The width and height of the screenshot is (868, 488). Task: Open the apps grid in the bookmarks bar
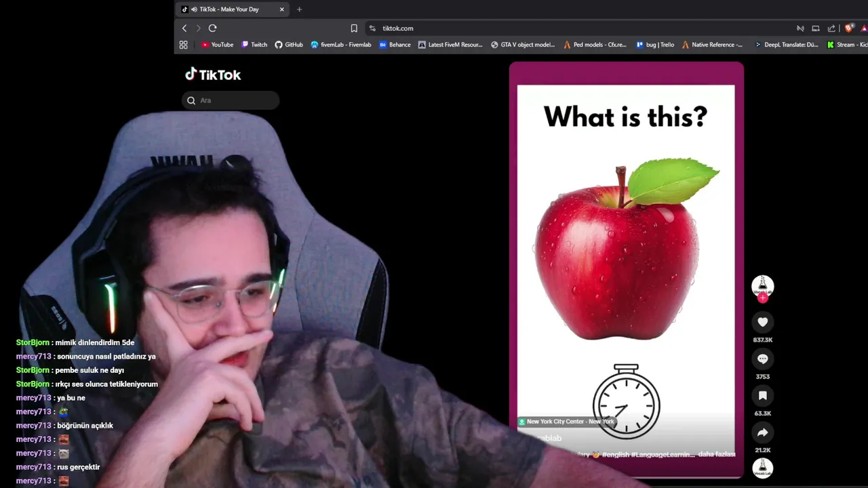(183, 45)
